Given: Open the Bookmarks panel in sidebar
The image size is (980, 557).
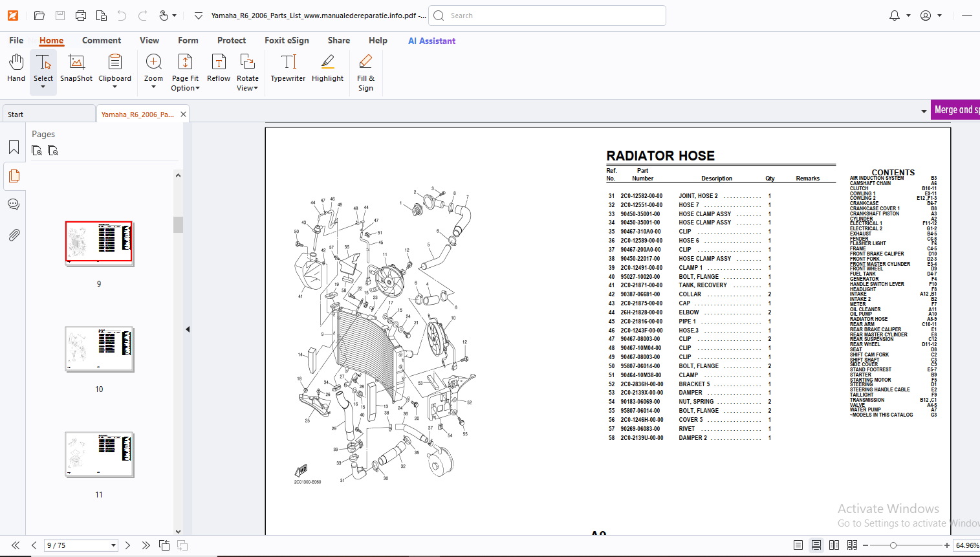Looking at the screenshot, I should tap(14, 147).
